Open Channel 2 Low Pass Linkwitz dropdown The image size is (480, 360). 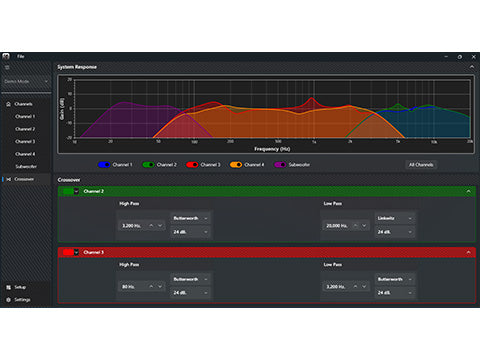[395, 218]
